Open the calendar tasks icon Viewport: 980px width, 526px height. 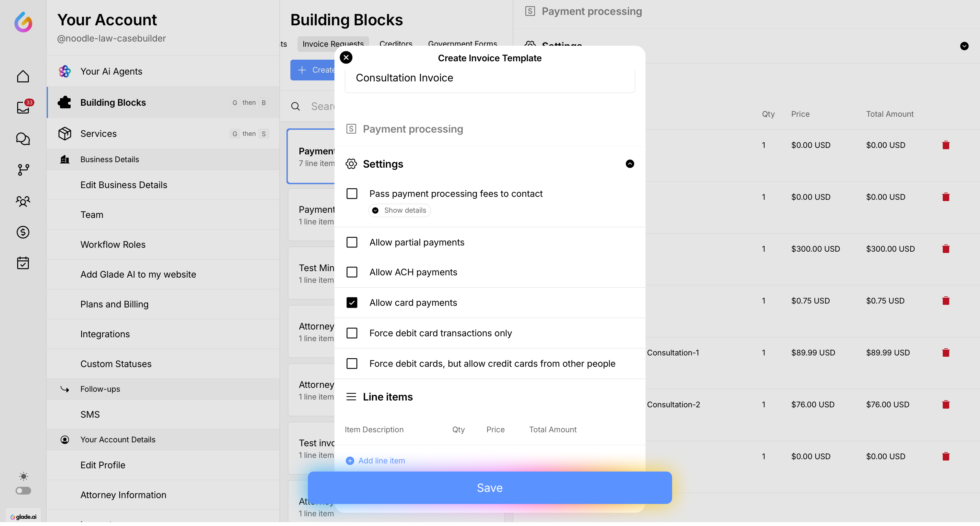point(23,263)
